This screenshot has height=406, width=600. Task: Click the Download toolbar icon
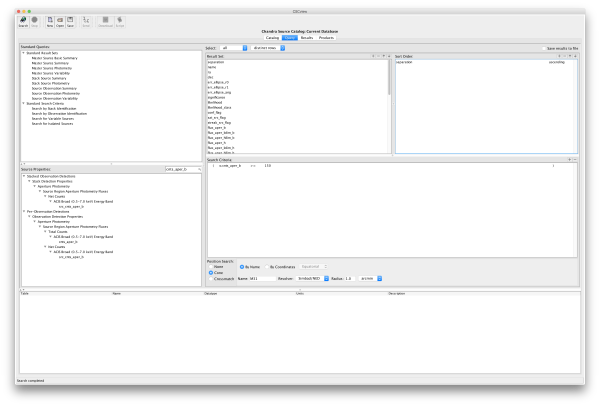(x=103, y=21)
